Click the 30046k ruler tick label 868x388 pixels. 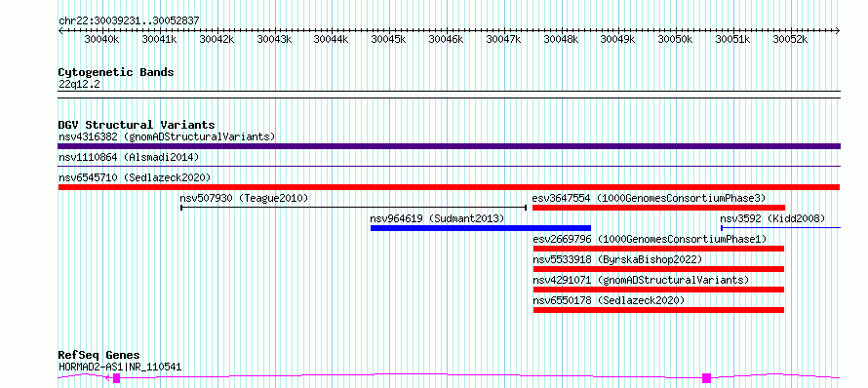[446, 40]
